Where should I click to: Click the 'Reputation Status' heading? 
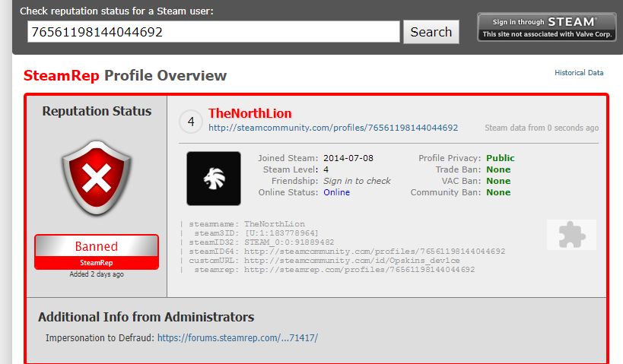pos(97,111)
